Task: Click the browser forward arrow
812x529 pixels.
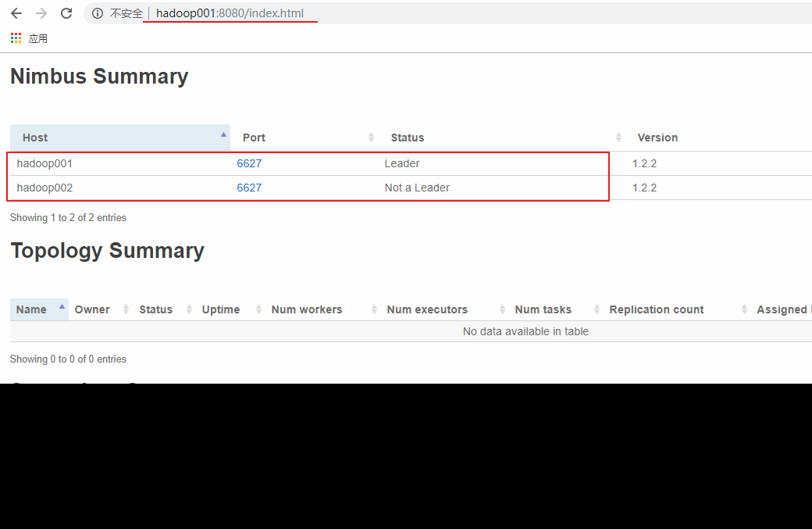Action: (x=41, y=13)
